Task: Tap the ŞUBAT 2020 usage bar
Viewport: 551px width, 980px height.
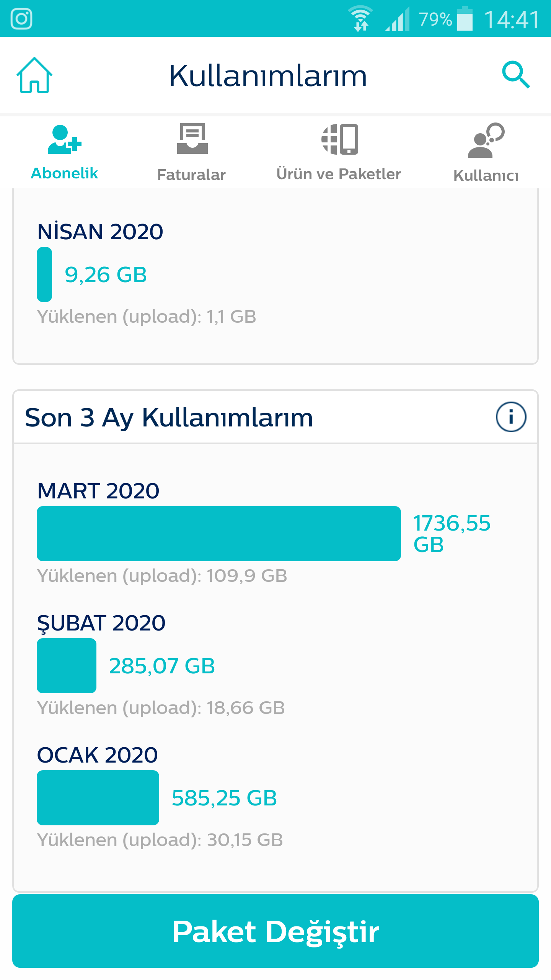Action: 67,666
